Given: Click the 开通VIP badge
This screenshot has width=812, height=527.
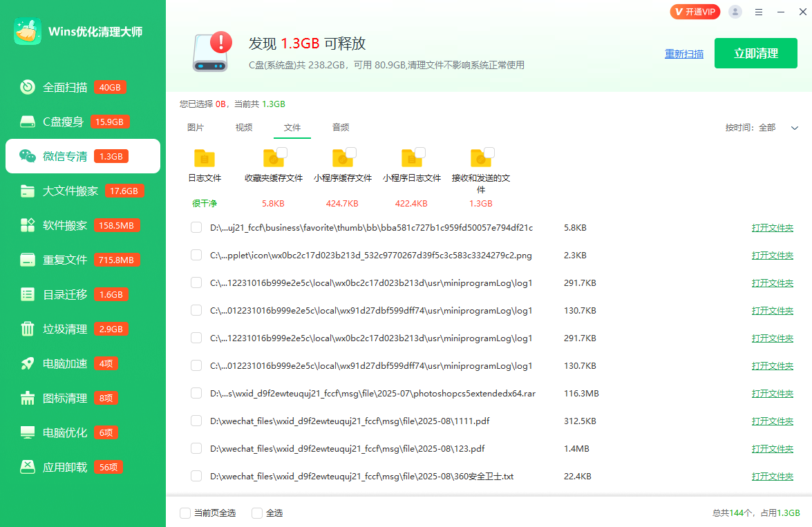Looking at the screenshot, I should click(695, 12).
